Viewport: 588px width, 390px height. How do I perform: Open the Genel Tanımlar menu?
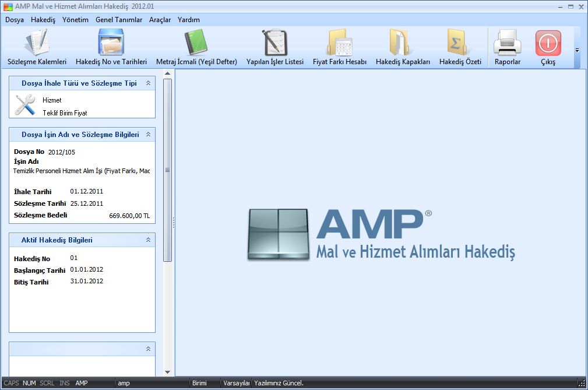click(119, 20)
